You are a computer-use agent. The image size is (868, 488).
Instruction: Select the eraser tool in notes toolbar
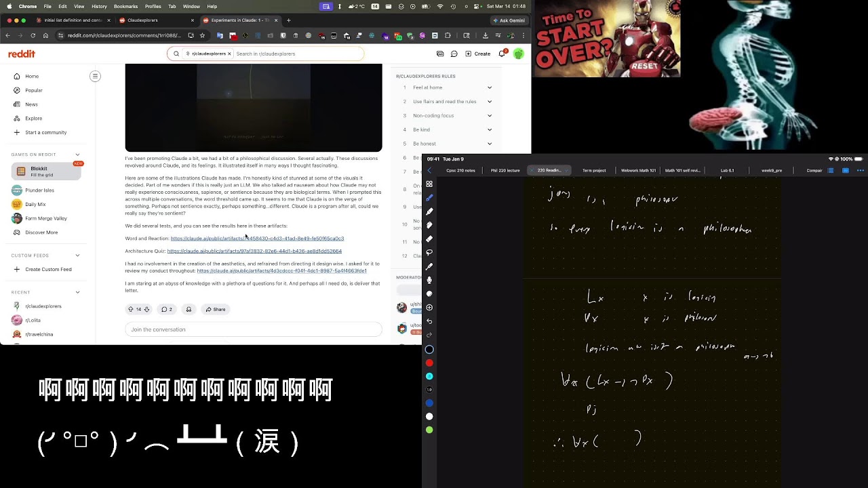click(429, 239)
